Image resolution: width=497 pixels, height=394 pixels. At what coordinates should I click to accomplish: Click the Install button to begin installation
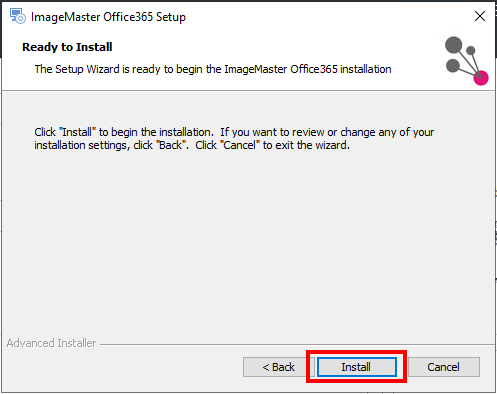(x=356, y=367)
